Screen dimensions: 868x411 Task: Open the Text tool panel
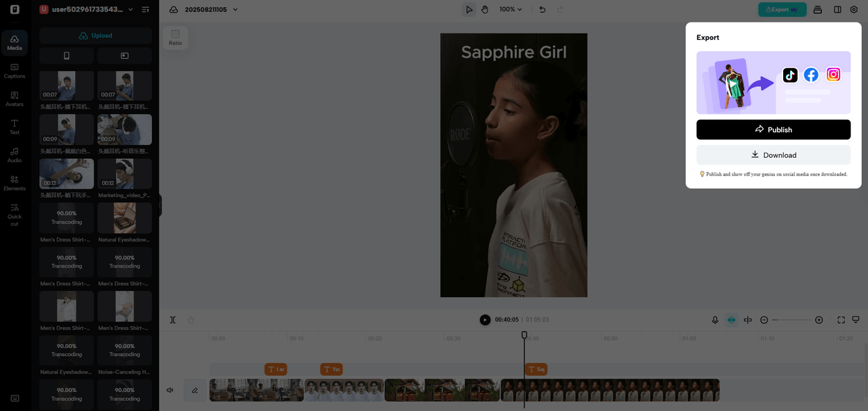pos(14,127)
